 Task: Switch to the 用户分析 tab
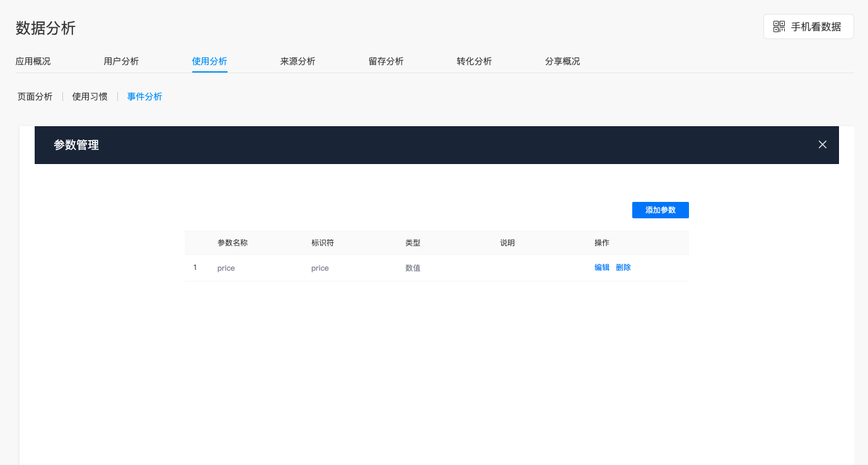121,61
